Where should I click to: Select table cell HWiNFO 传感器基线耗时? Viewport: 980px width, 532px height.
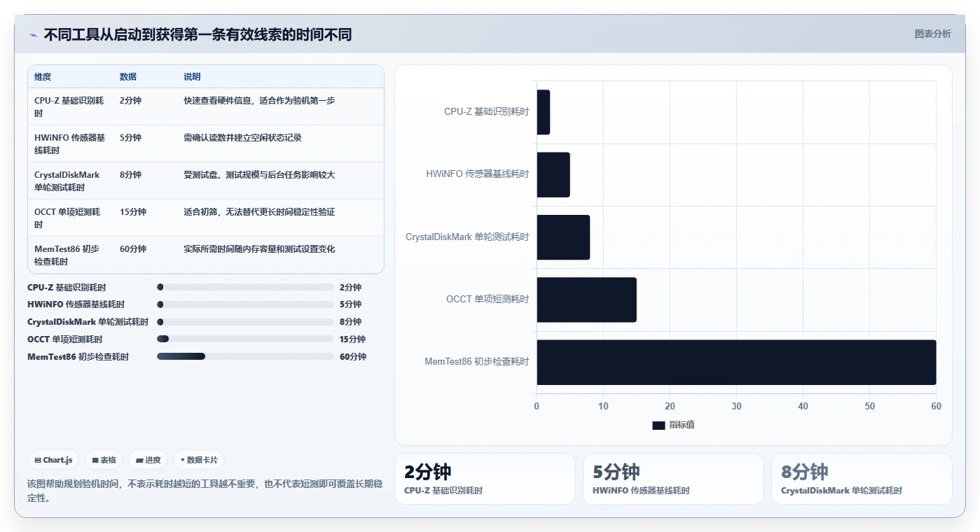click(69, 144)
